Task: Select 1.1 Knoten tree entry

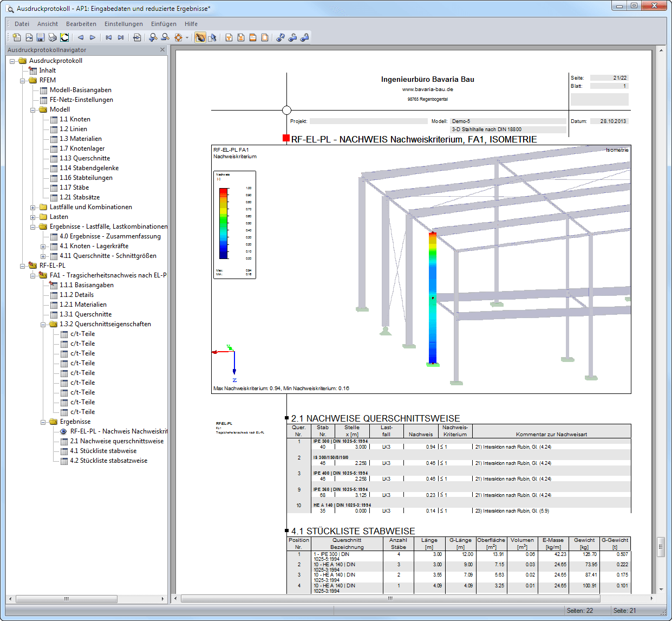Action: [75, 119]
